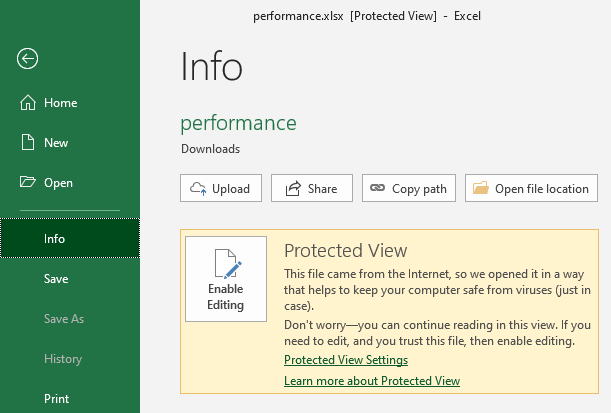This screenshot has height=413, width=611.
Task: Click Open file location button
Action: click(x=531, y=188)
